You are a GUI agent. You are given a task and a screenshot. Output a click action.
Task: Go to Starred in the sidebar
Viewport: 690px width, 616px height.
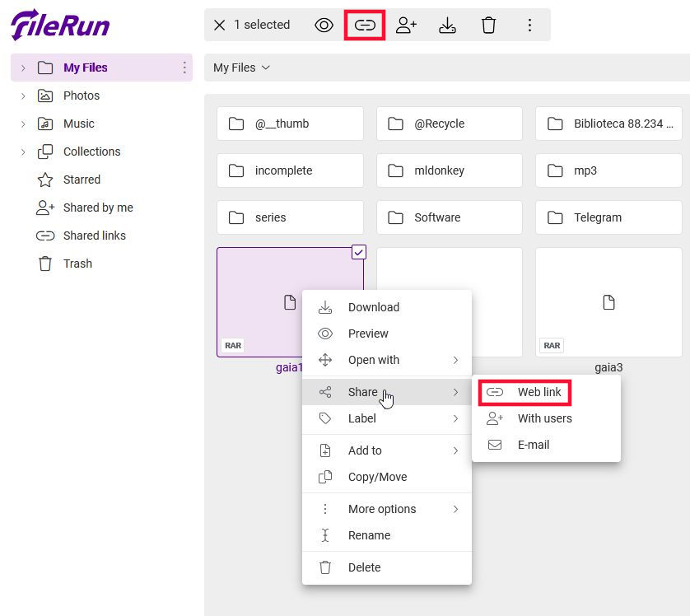coord(82,180)
